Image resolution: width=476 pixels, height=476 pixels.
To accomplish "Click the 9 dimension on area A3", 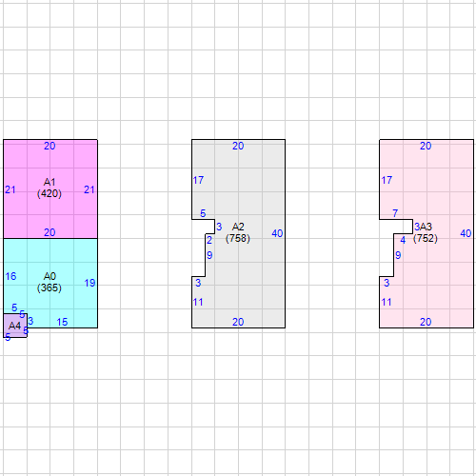I will 398,255.
